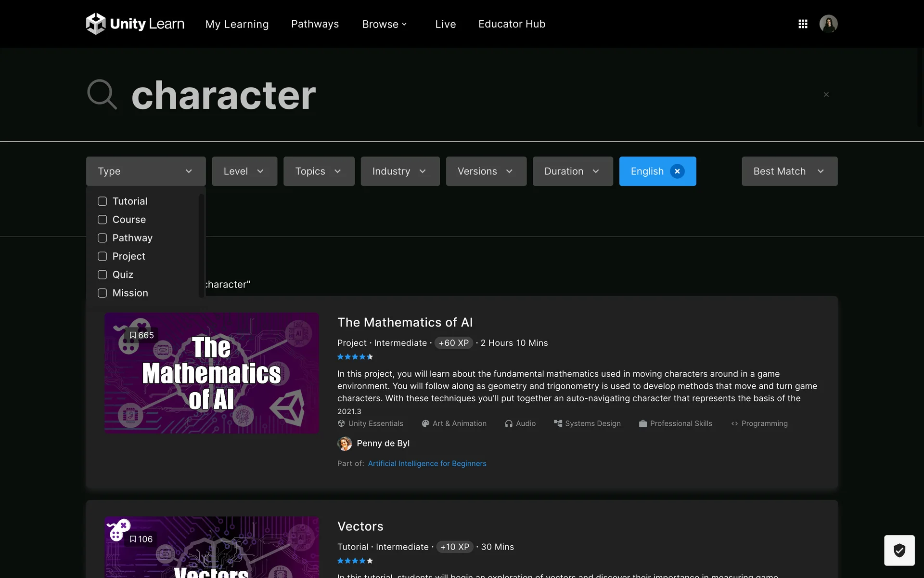Viewport: 924px width, 578px height.
Task: Open Artificial Intelligence for Beginners link
Action: click(427, 463)
